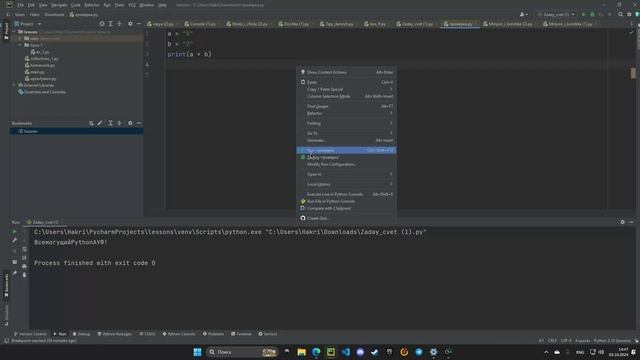Collapse the Урок 1 folder in tree

tap(20, 45)
